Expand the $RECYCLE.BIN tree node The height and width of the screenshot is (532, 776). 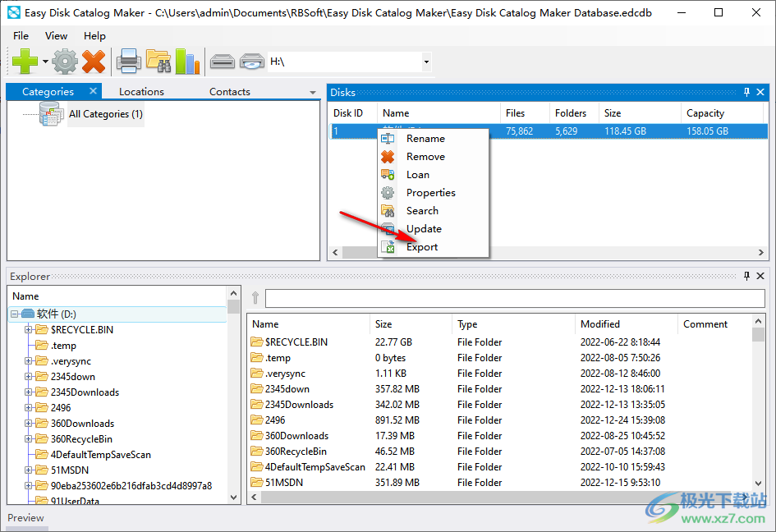[28, 329]
